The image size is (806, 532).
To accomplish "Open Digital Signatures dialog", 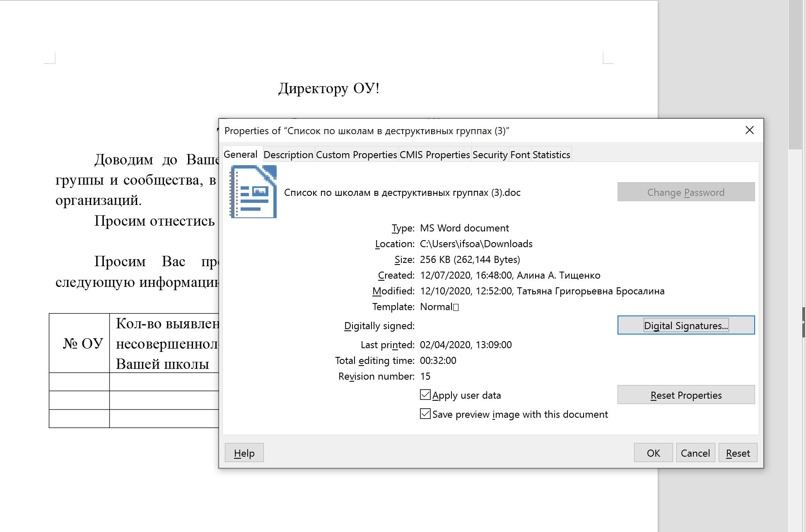I will click(685, 325).
